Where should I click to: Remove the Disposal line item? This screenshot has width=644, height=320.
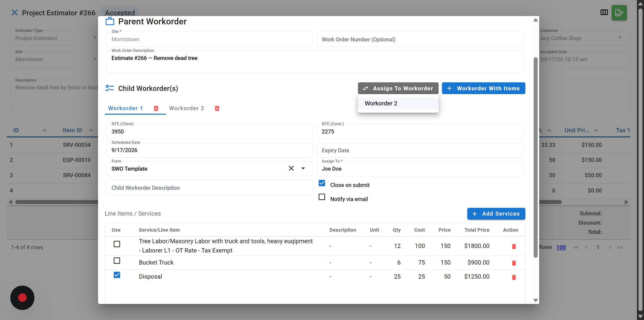[x=514, y=277]
